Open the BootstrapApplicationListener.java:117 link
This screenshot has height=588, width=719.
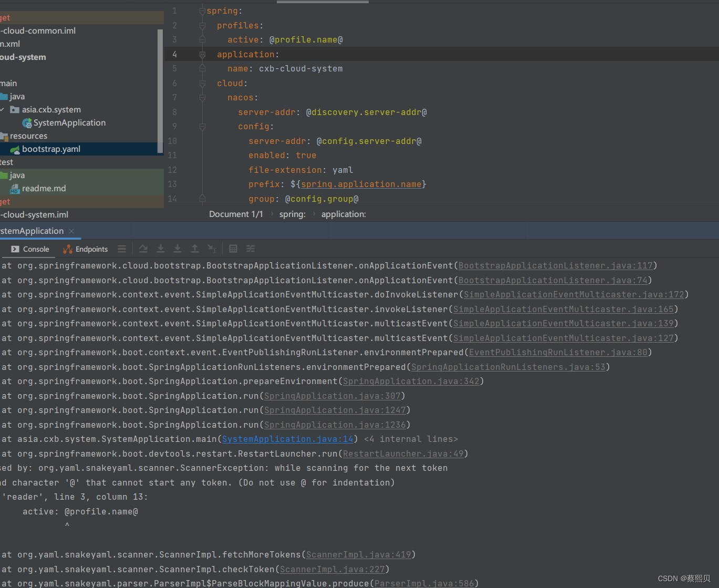tap(556, 266)
